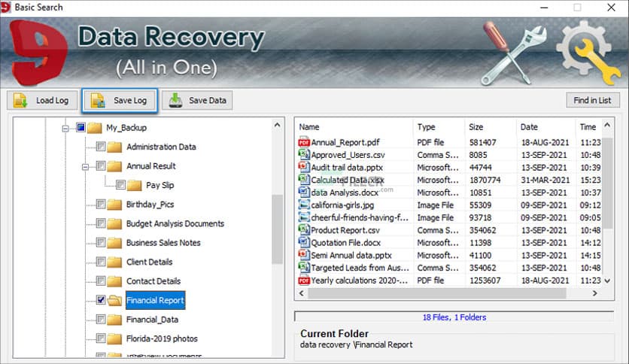Check the Annual Result checkbox

pos(101,166)
